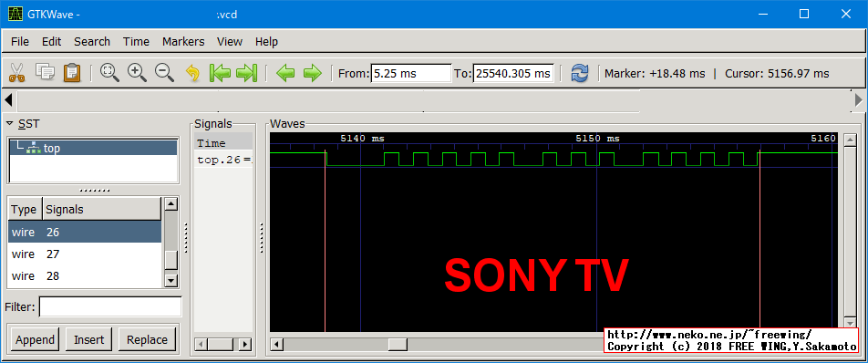Click the Zoom Undo yellow arrow
This screenshot has width=868, height=363.
click(192, 72)
